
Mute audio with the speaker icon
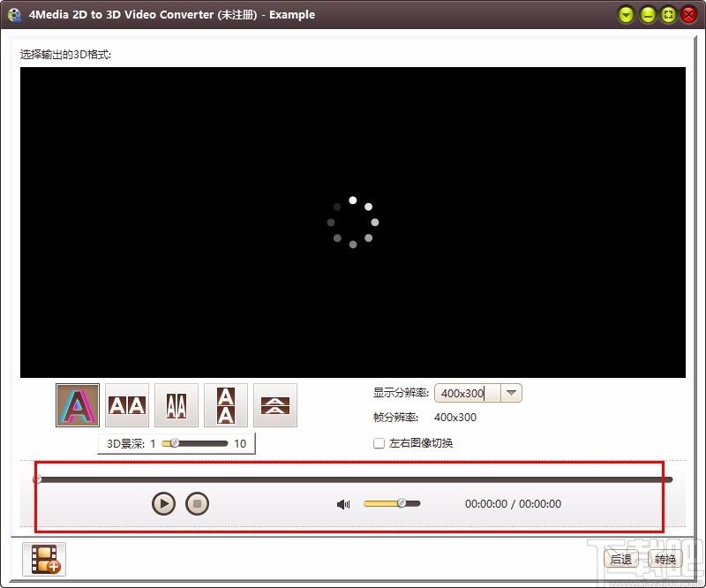click(343, 504)
